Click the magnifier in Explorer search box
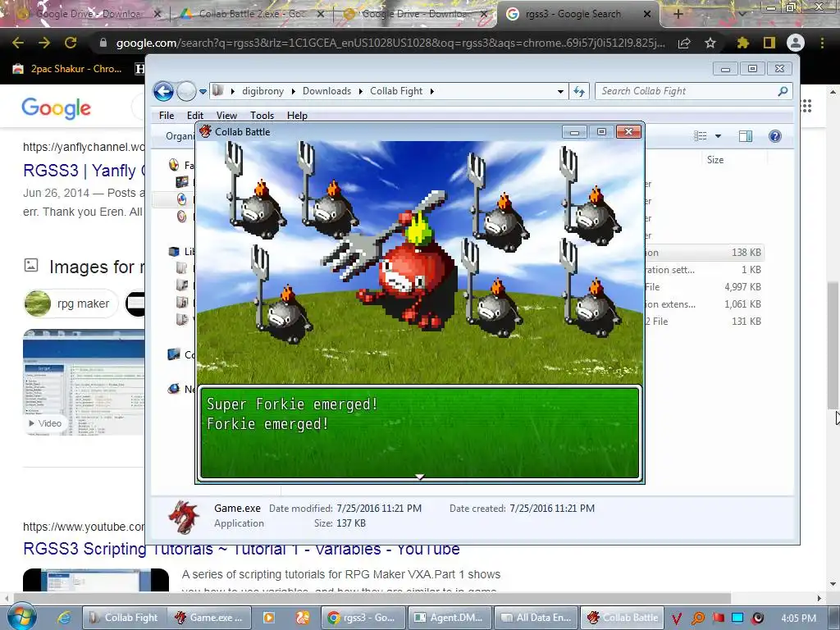This screenshot has width=840, height=630. pyautogui.click(x=783, y=91)
